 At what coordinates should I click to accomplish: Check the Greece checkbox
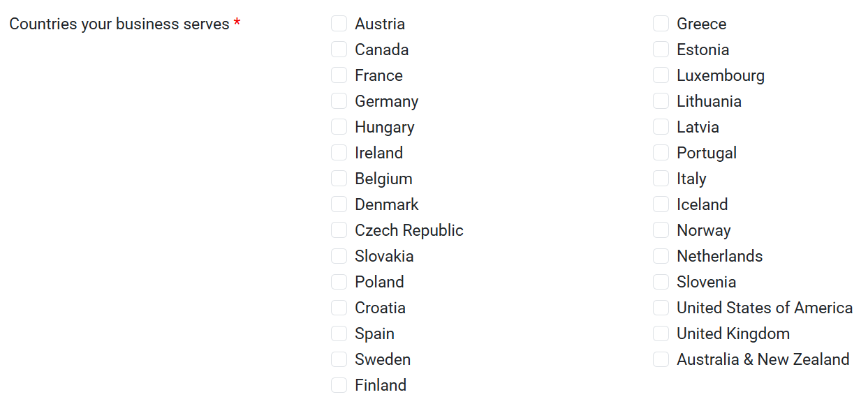coord(661,24)
